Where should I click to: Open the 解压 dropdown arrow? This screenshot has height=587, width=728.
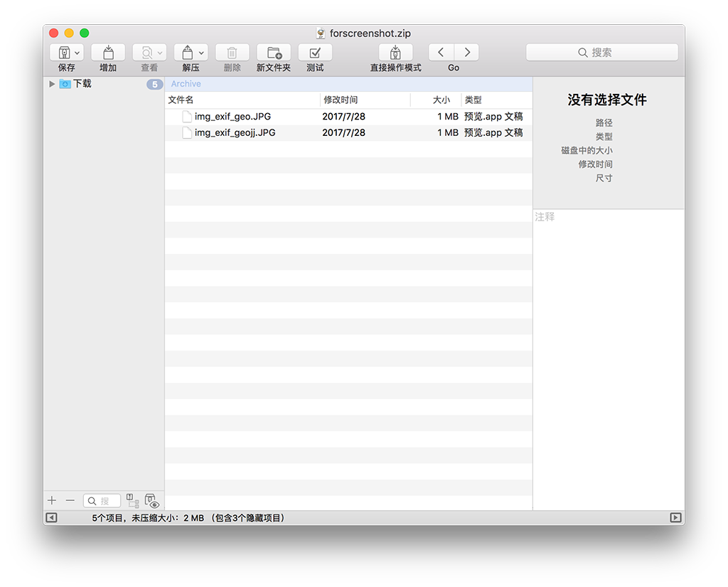201,53
